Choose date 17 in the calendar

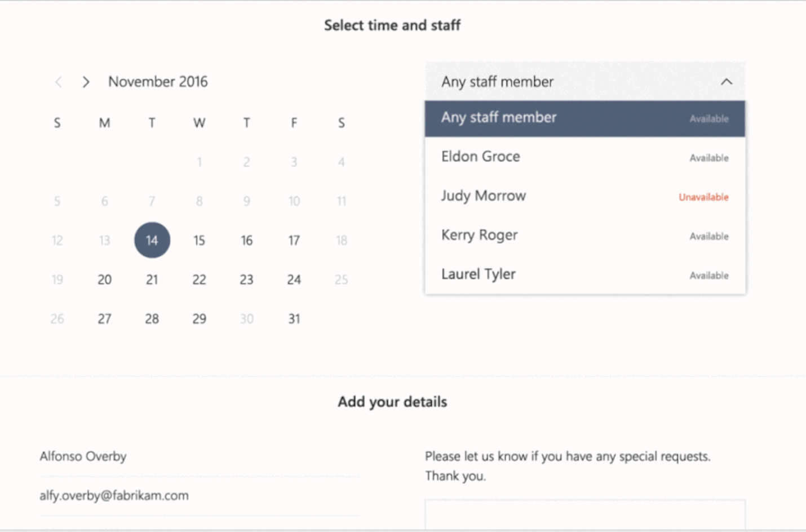pyautogui.click(x=294, y=241)
